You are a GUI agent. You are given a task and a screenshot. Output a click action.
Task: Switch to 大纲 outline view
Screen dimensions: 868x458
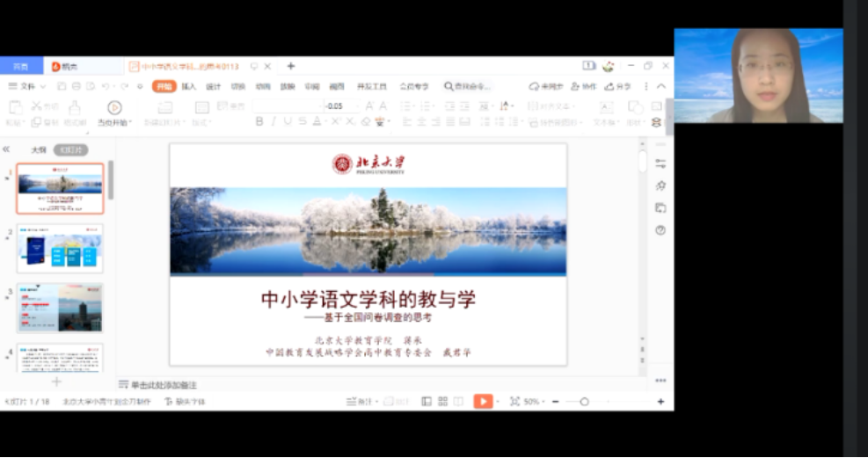(39, 150)
